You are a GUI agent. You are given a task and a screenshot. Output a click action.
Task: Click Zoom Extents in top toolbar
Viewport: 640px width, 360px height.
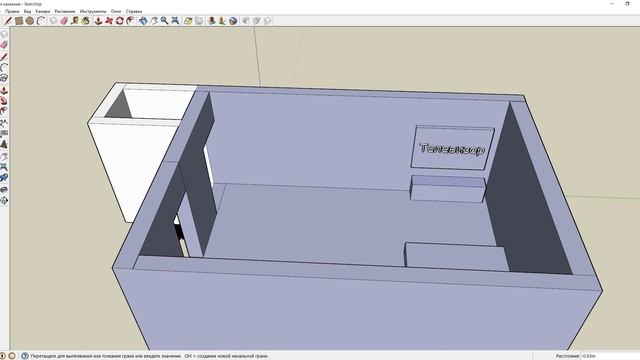click(x=175, y=20)
